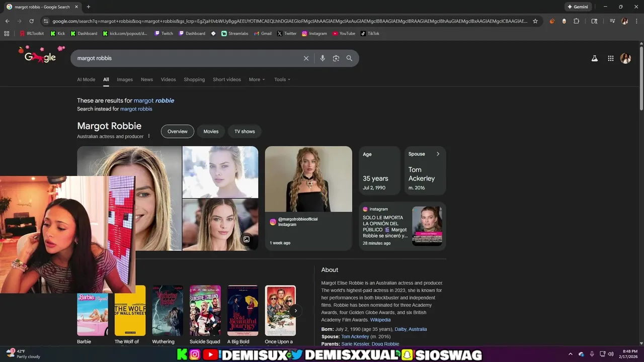Open Streamlabs bookmark
This screenshot has width=644, height=362.
(235, 34)
